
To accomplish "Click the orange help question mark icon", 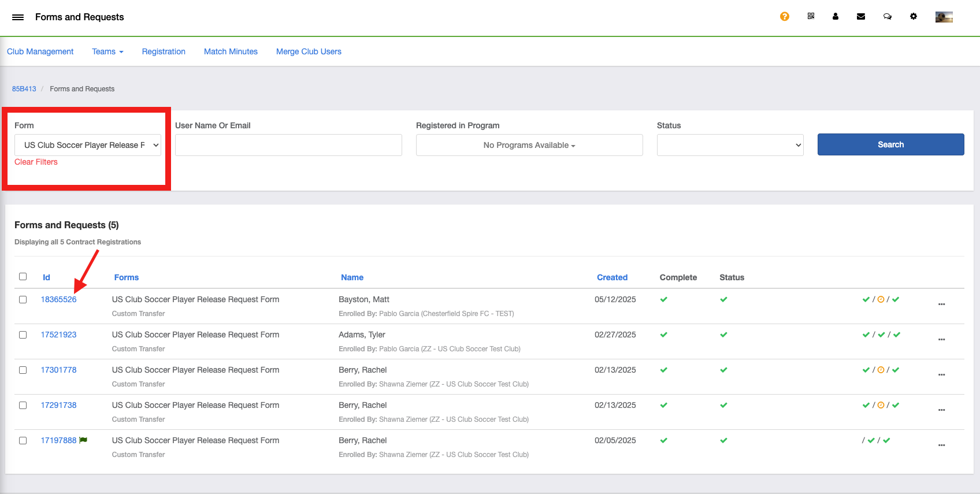I will coord(784,17).
